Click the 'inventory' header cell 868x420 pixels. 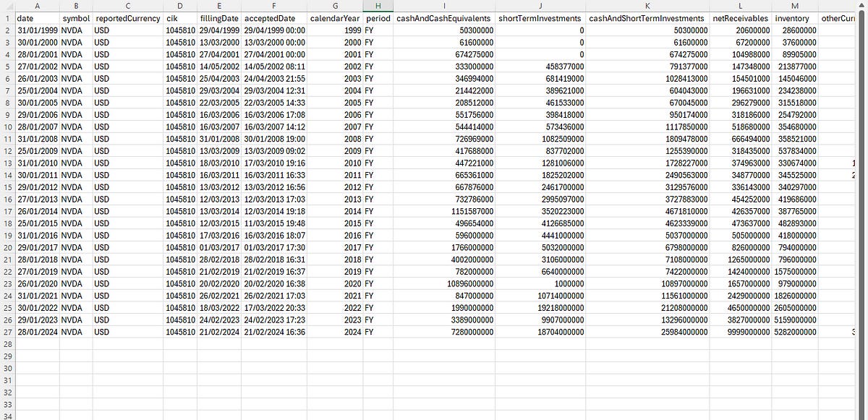point(794,17)
